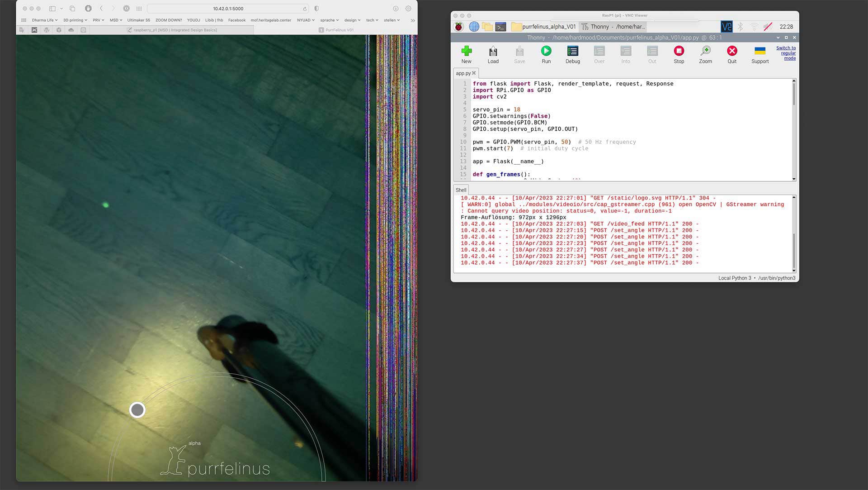Open the Safari sidebar dropdown chevron

pyautogui.click(x=61, y=9)
